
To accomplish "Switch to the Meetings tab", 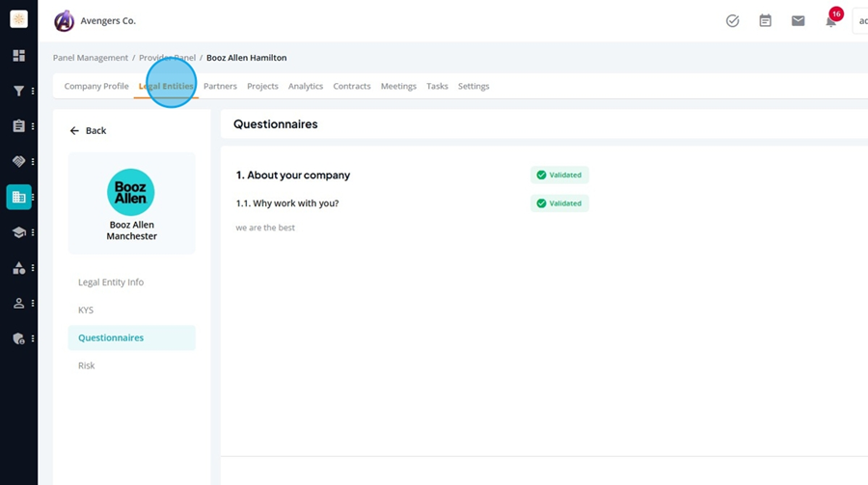I will click(398, 86).
